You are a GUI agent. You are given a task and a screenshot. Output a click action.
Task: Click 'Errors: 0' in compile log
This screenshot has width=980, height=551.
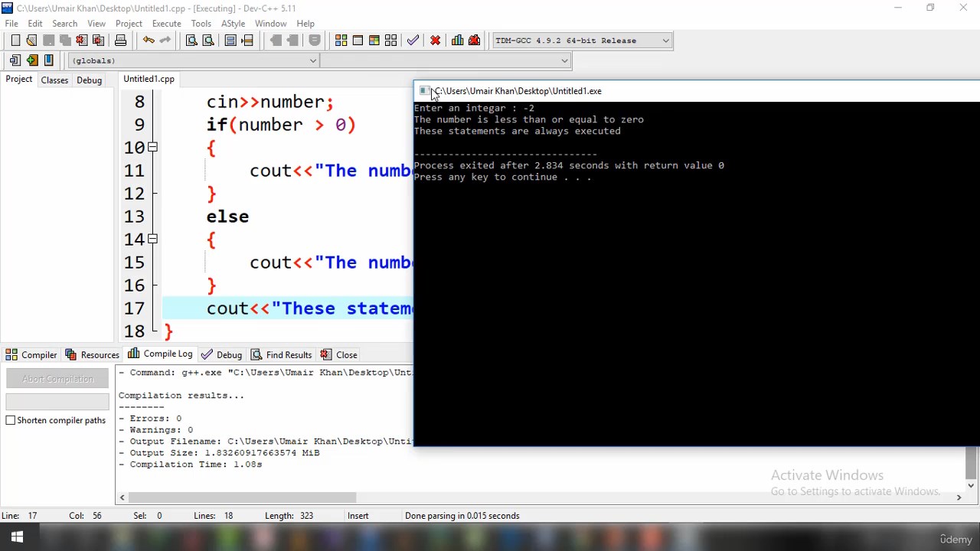[x=155, y=419]
